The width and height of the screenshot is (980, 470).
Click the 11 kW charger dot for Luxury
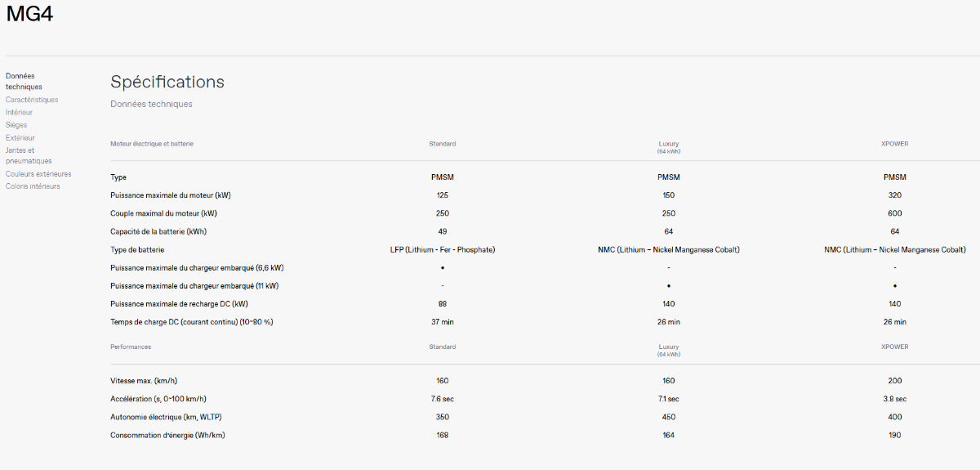point(669,286)
